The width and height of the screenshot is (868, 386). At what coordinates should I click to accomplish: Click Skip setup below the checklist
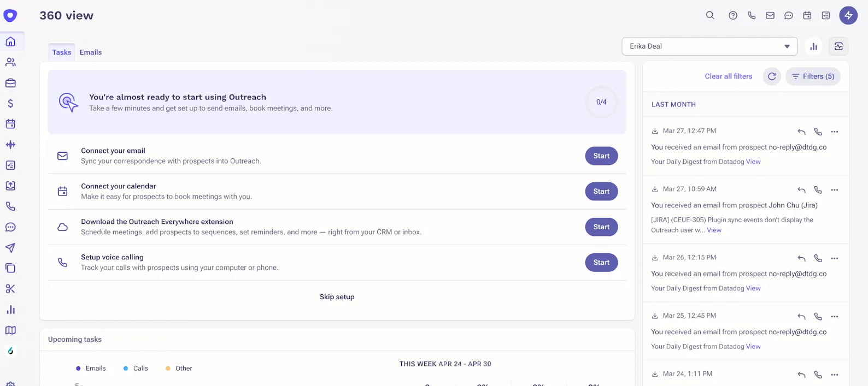pos(337,296)
